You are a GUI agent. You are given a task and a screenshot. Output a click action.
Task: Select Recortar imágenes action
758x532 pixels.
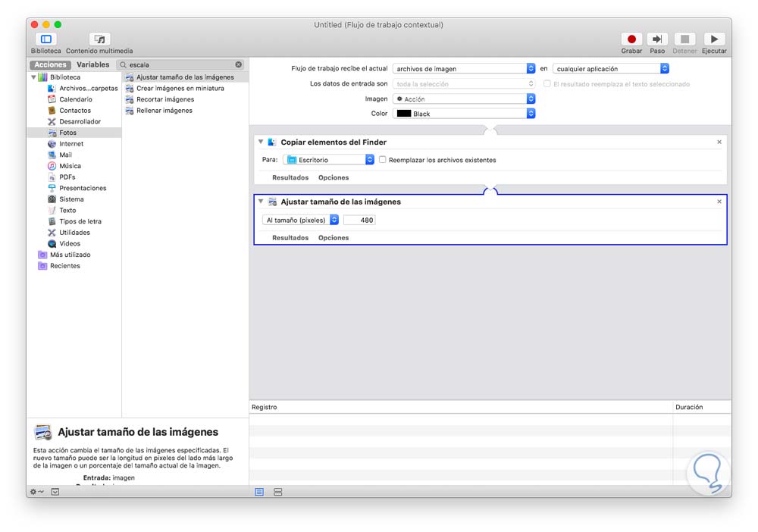coord(160,99)
